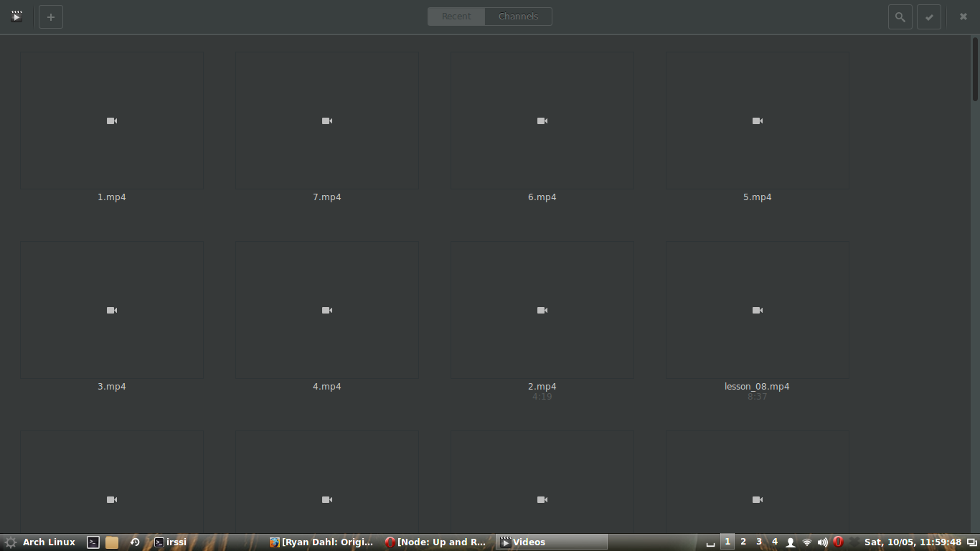Click the 1.mp4 file name label
The height and width of the screenshot is (551, 980).
pyautogui.click(x=112, y=197)
